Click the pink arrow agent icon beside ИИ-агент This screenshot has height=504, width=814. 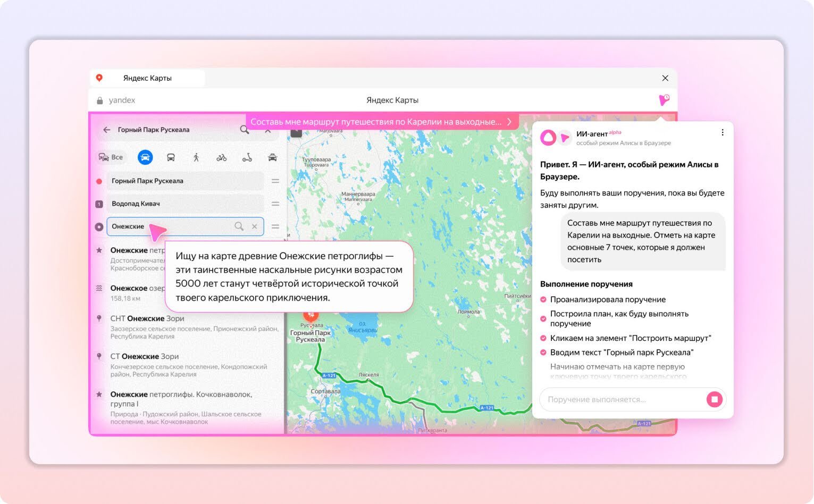click(x=565, y=138)
